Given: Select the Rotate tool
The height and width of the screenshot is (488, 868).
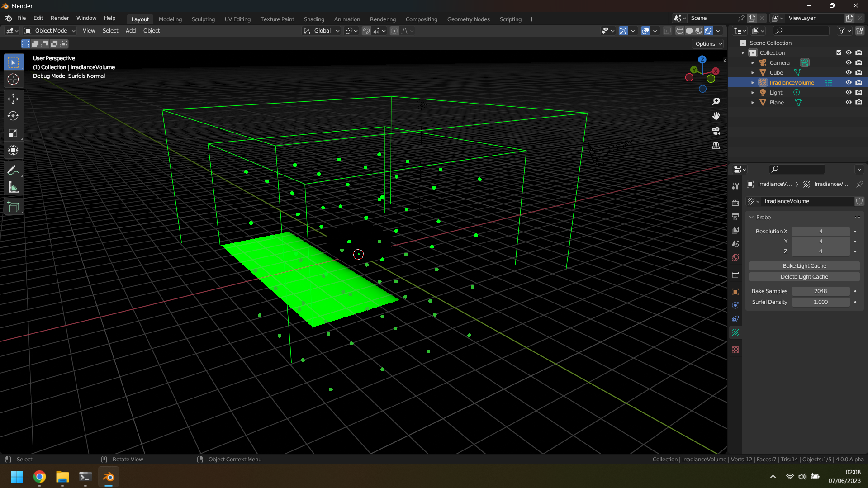Looking at the screenshot, I should (13, 116).
